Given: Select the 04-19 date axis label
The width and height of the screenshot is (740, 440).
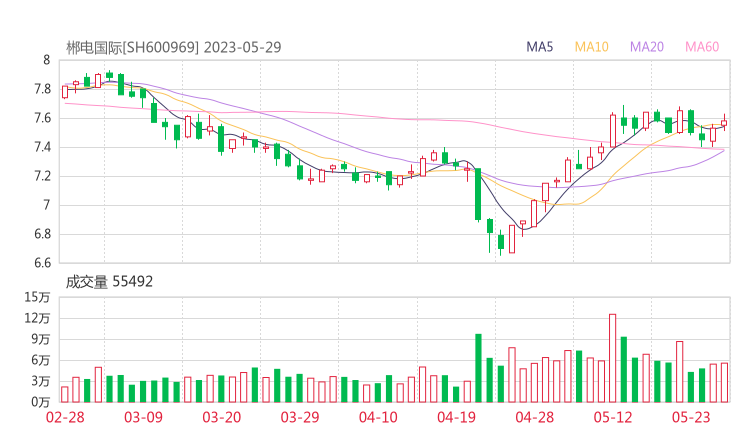Looking at the screenshot, I should click(456, 417).
